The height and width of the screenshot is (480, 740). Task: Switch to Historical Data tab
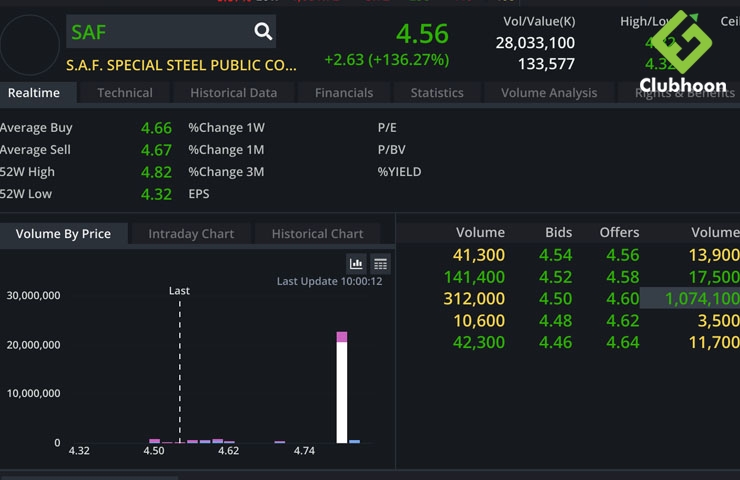click(x=234, y=93)
